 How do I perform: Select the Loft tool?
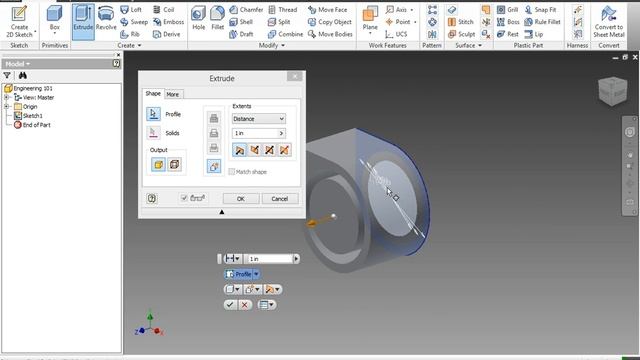click(131, 9)
